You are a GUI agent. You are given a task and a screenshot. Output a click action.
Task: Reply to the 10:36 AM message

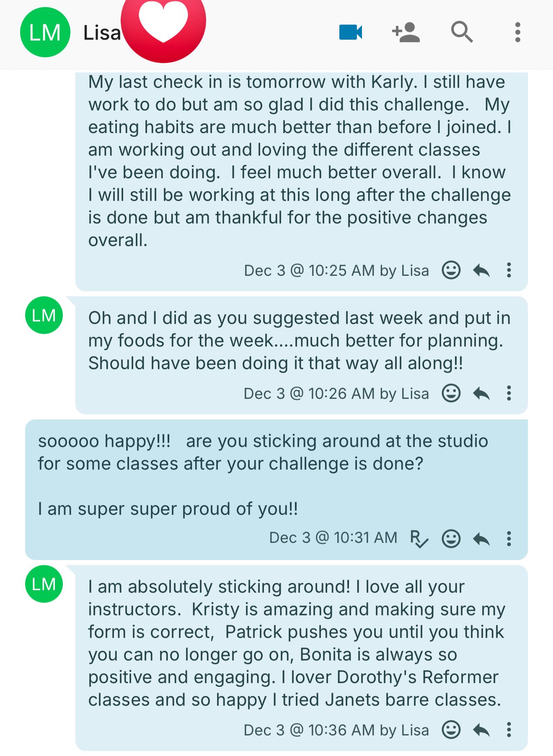point(481,730)
